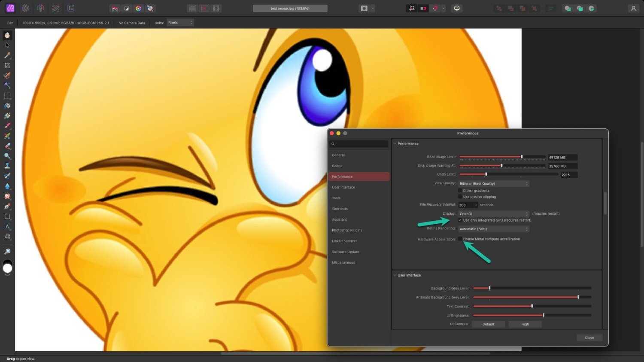Choose the Paint Brush tool
Screen dimensions: 644x362
click(7, 126)
